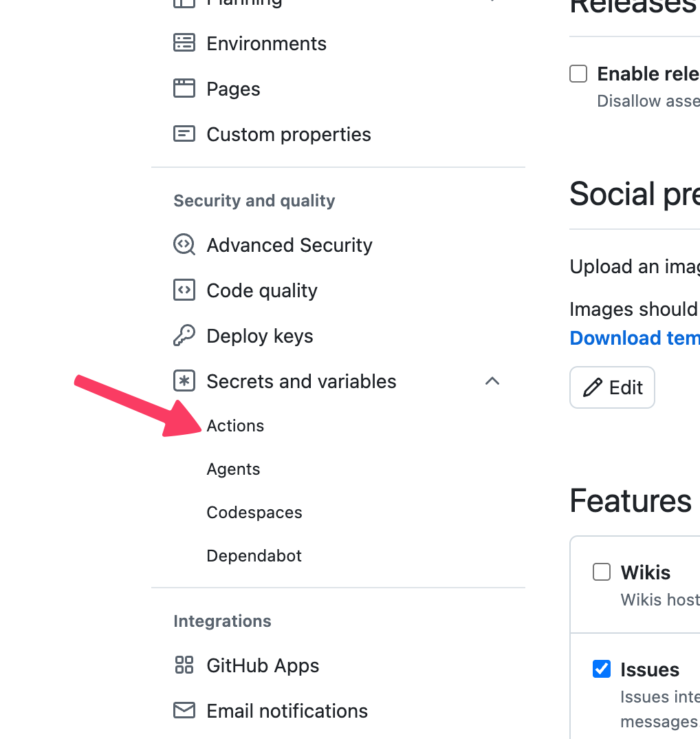This screenshot has height=739, width=700.
Task: Tick the Enable releases checkbox
Action: [x=578, y=74]
